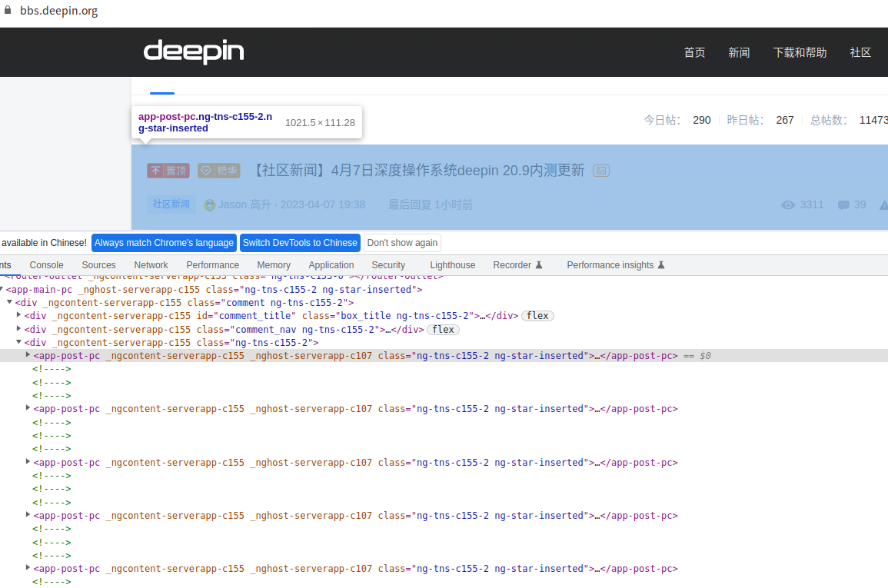888x588 pixels.
Task: Click the deepin logo in the header
Action: click(194, 51)
